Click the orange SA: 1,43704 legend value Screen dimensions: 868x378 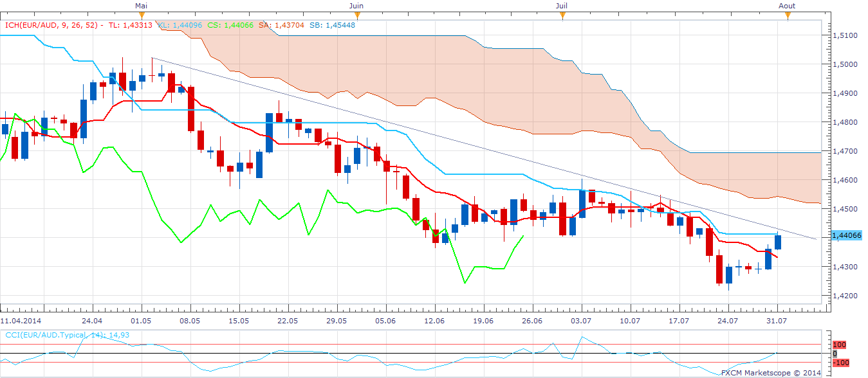click(x=279, y=25)
